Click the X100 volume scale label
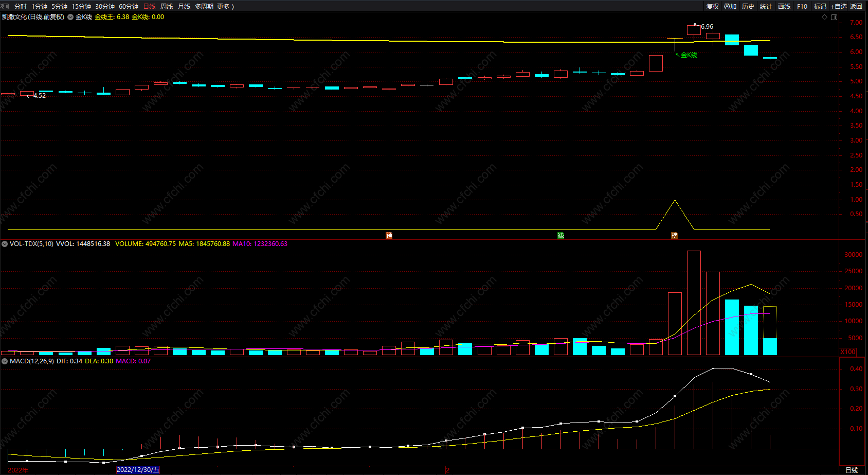The image size is (868, 475). (x=848, y=352)
